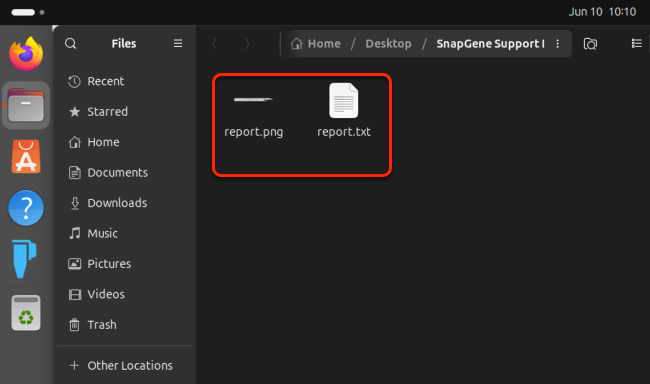Navigate to Home in path bar
Image resolution: width=650 pixels, height=384 pixels.
coord(315,44)
